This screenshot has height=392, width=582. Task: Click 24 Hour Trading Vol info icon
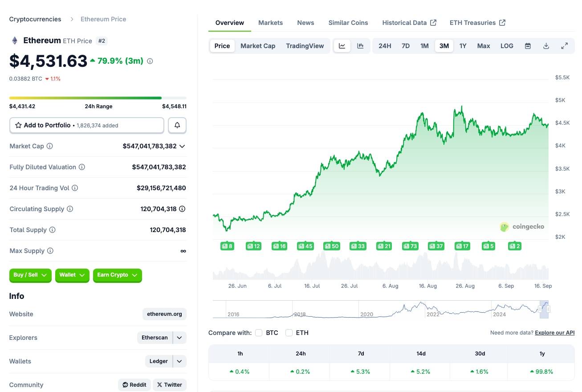pyautogui.click(x=75, y=188)
